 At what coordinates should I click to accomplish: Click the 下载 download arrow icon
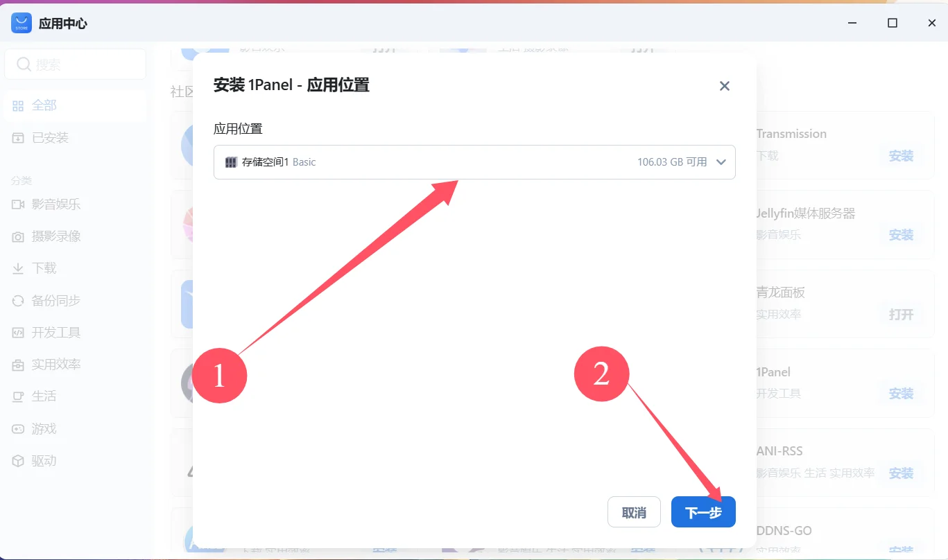click(18, 269)
